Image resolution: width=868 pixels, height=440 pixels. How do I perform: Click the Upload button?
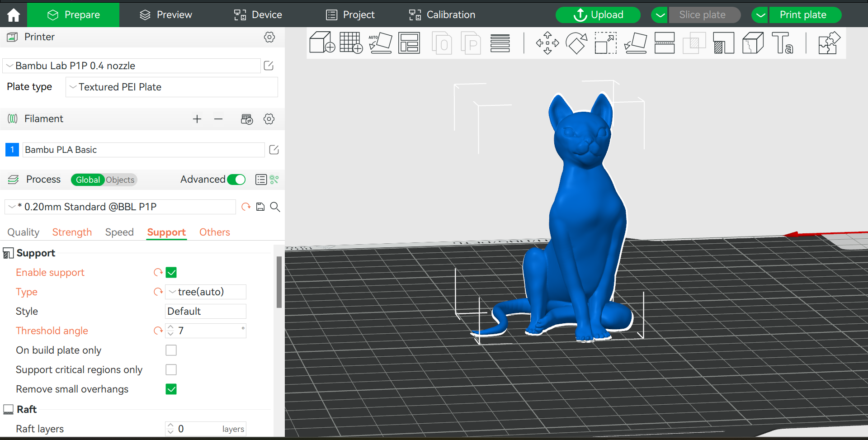598,15
